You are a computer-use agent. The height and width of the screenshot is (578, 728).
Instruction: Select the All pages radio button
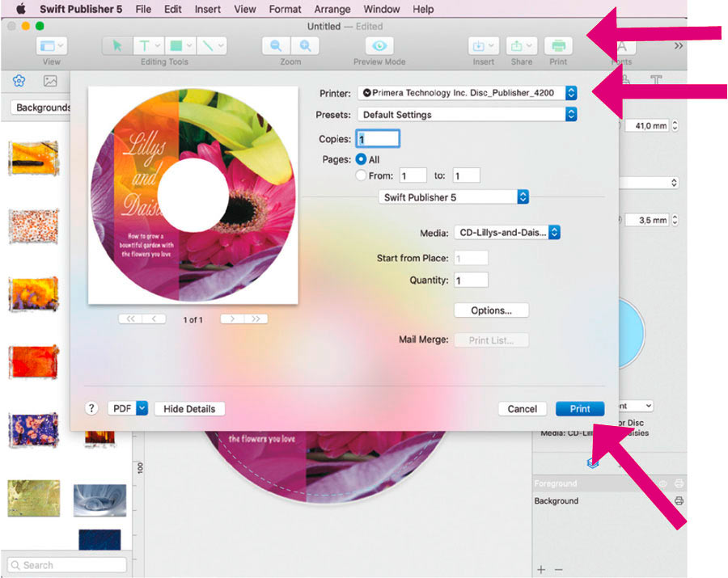coord(361,159)
